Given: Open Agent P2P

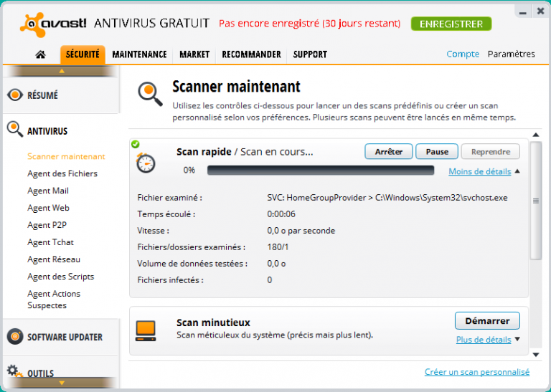Looking at the screenshot, I should [47, 225].
